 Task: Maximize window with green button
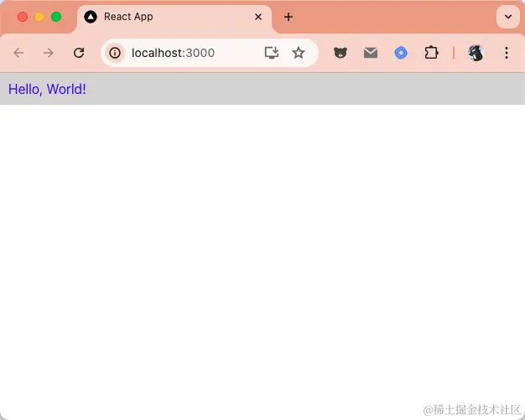click(x=56, y=17)
